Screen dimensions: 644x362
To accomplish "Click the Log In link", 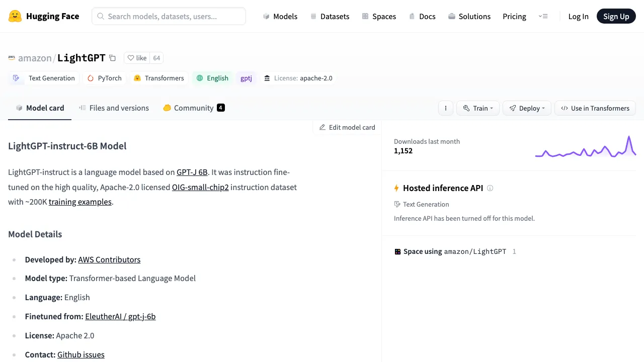I will tap(578, 16).
